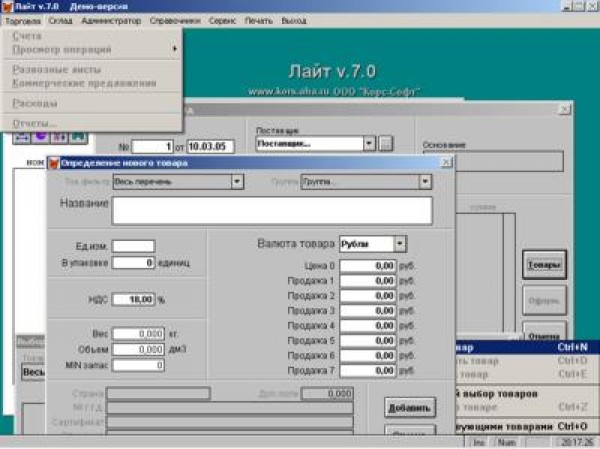Open the Справочники menu
600x449 pixels.
pos(174,20)
